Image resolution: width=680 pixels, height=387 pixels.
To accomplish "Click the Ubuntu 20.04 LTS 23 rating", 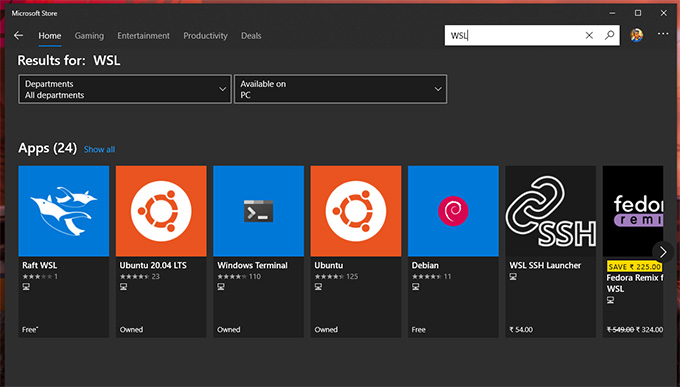I will pos(140,276).
